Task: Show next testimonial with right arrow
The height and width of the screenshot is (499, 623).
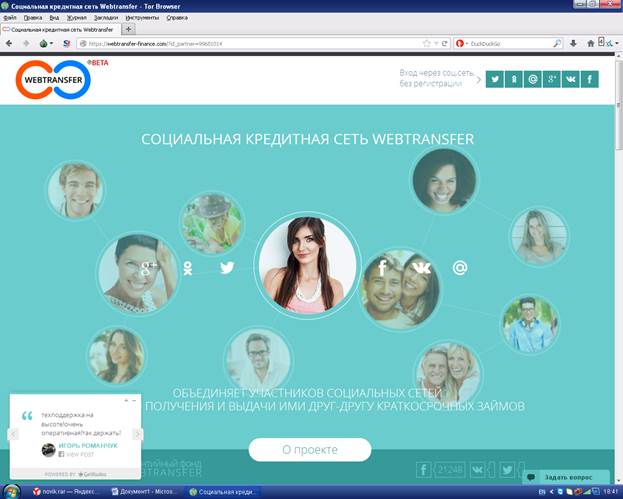Action: pyautogui.click(x=138, y=434)
